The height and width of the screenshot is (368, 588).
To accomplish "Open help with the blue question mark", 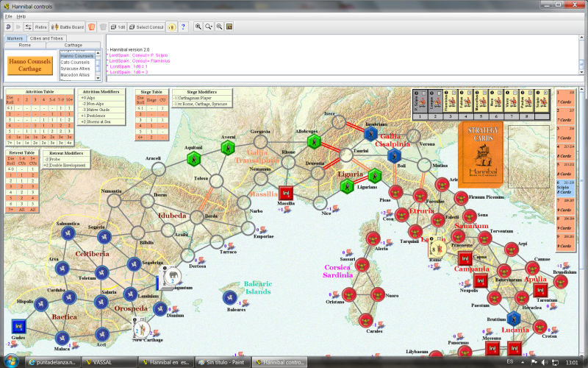I will 183,27.
